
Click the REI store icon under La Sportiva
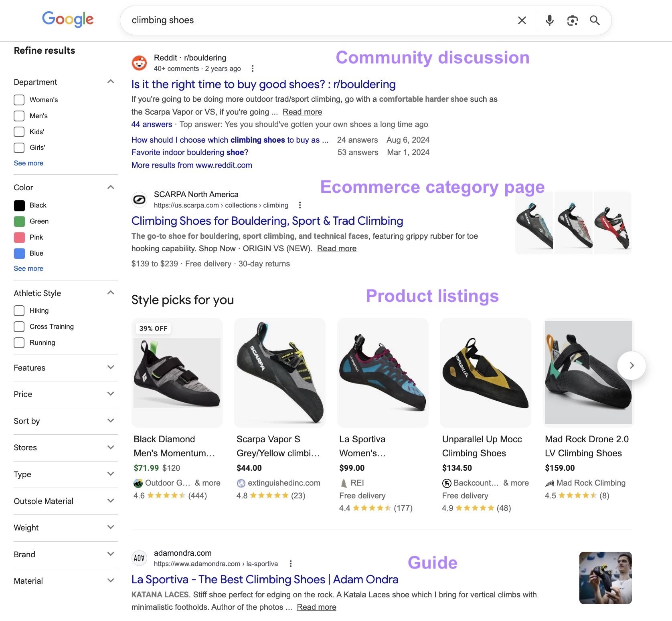pyautogui.click(x=344, y=483)
